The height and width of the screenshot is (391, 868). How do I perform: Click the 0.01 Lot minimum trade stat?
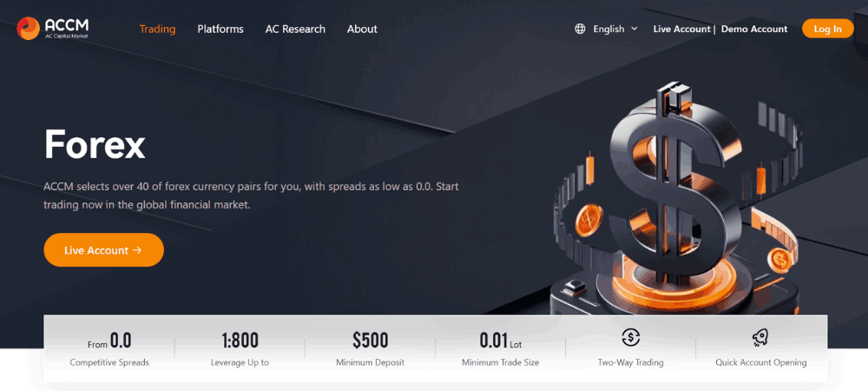(x=500, y=348)
